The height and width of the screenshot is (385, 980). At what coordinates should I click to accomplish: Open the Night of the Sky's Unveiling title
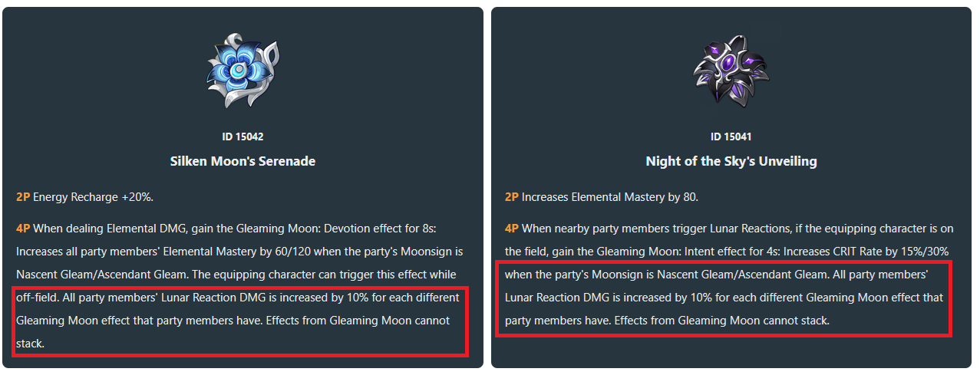[731, 162]
